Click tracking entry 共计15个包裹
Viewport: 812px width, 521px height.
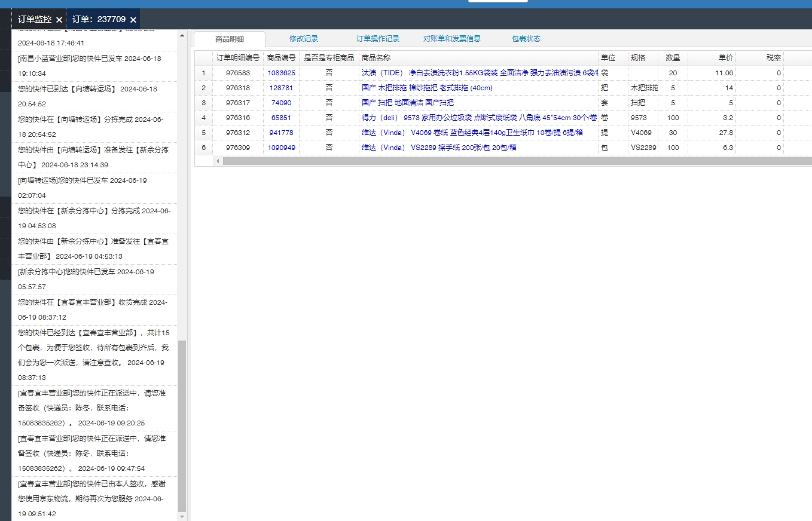pyautogui.click(x=94, y=355)
